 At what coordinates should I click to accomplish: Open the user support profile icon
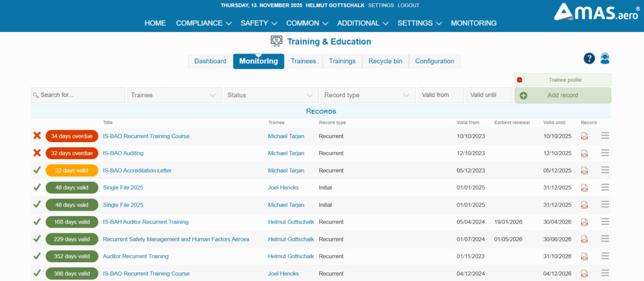coord(605,58)
